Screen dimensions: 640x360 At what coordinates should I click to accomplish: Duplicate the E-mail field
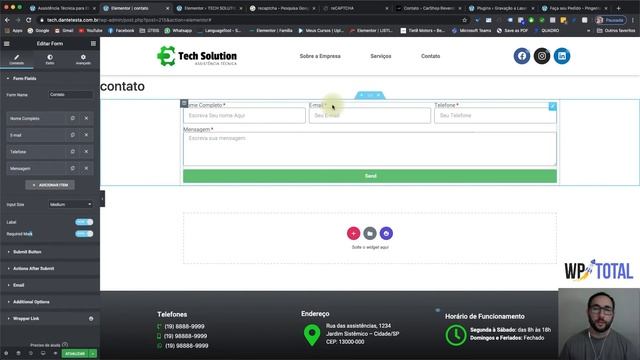click(73, 135)
